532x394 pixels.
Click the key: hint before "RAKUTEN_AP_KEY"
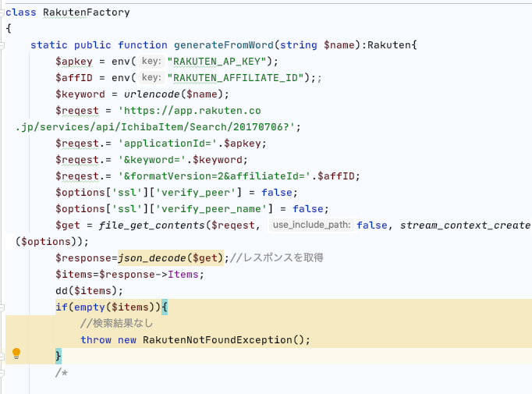point(151,62)
